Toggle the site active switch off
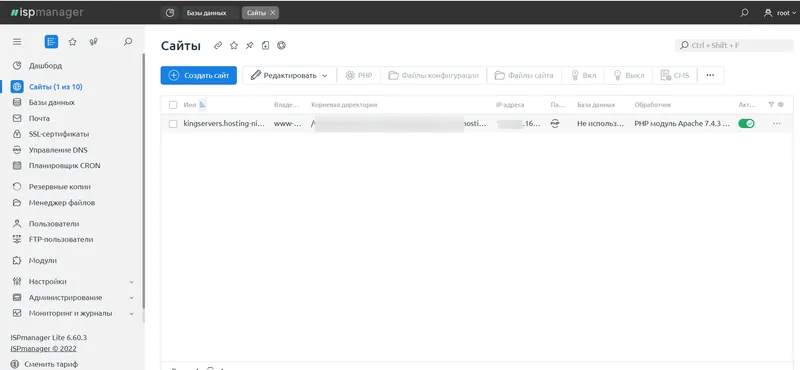800x370 pixels. (746, 124)
